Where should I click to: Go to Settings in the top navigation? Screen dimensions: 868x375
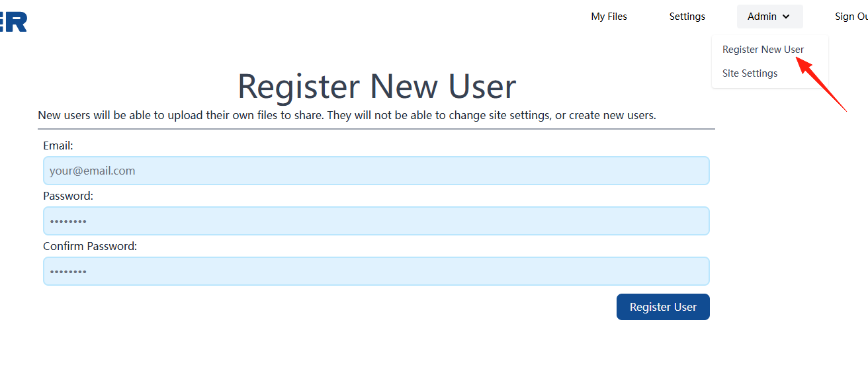687,17
